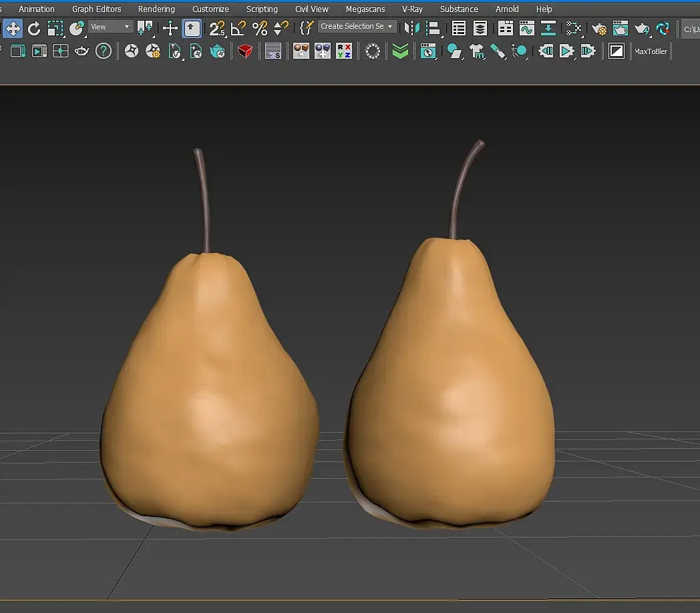Toggle Angle Snap on

pyautogui.click(x=238, y=28)
